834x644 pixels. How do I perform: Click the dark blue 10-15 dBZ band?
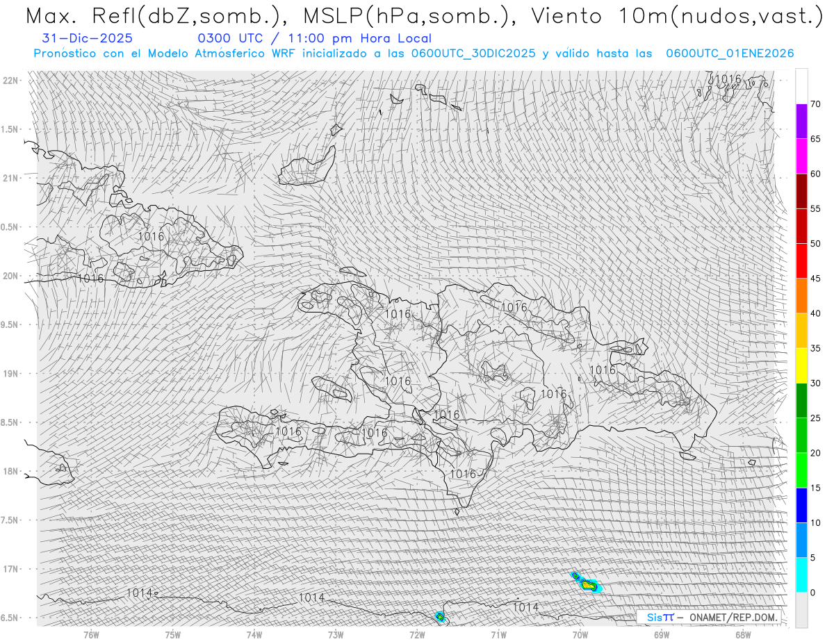point(801,505)
